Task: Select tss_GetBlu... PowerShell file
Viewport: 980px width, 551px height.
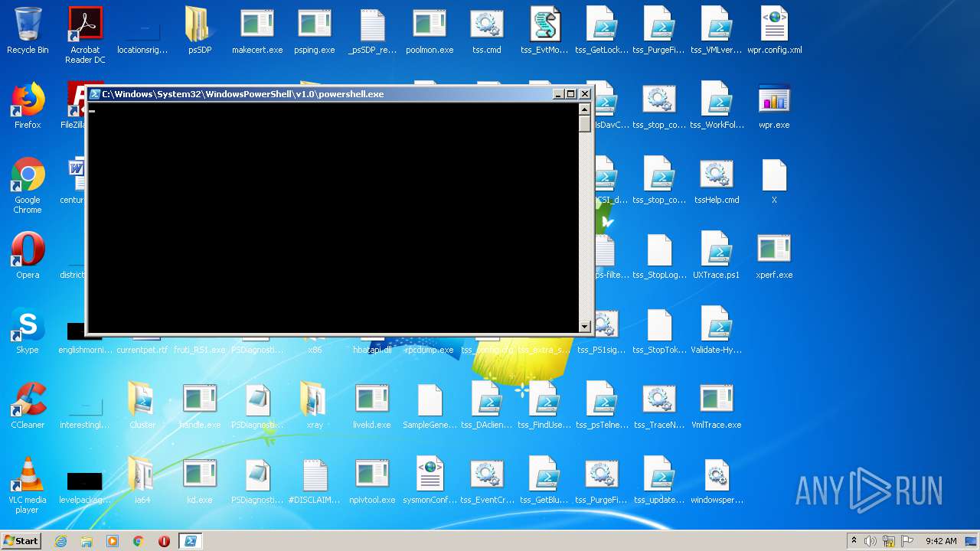Action: point(544,481)
